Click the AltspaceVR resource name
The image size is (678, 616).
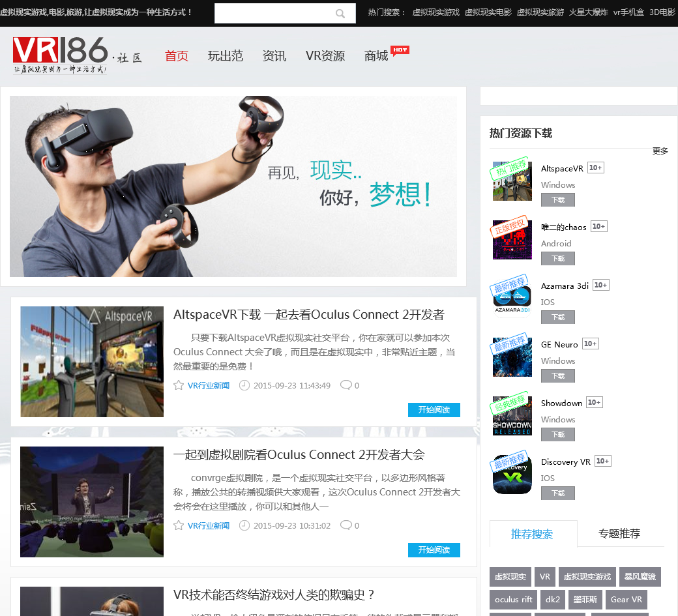click(562, 169)
